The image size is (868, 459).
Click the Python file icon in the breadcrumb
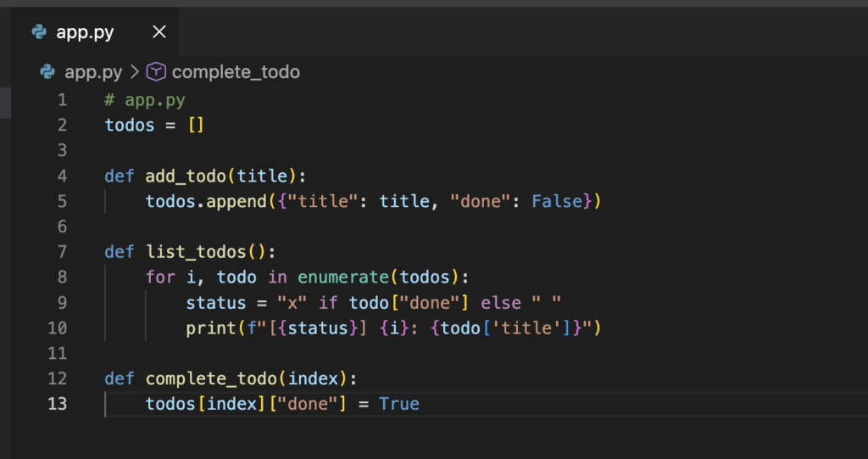48,72
